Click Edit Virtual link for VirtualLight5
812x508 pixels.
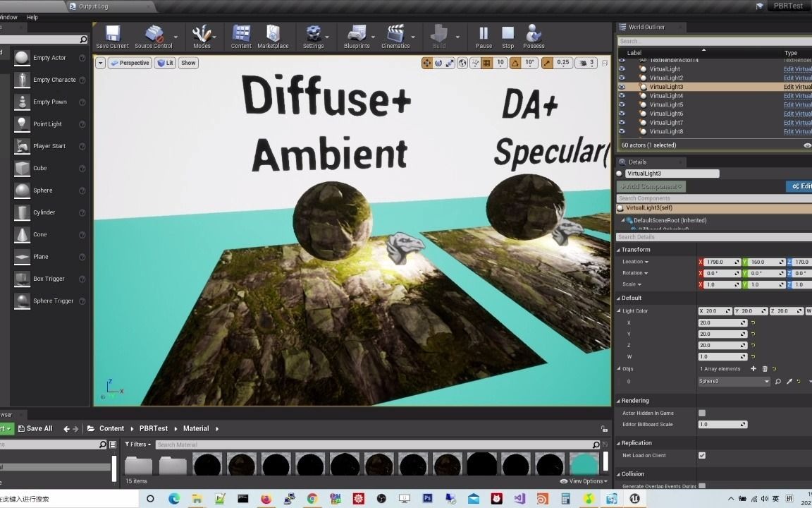[797, 104]
